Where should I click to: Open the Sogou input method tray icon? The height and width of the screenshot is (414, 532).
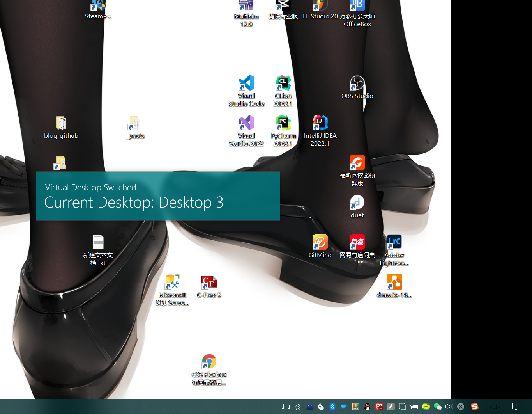pos(474,407)
